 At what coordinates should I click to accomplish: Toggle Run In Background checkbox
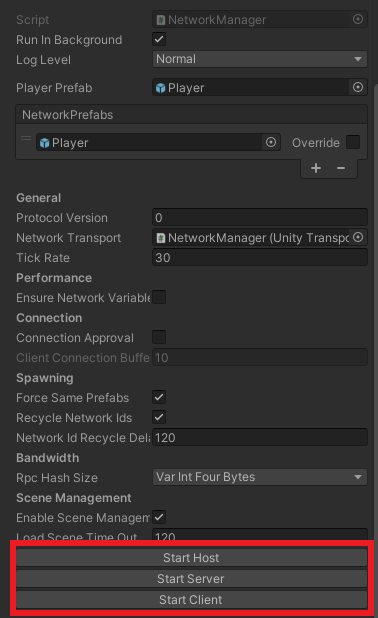(159, 39)
